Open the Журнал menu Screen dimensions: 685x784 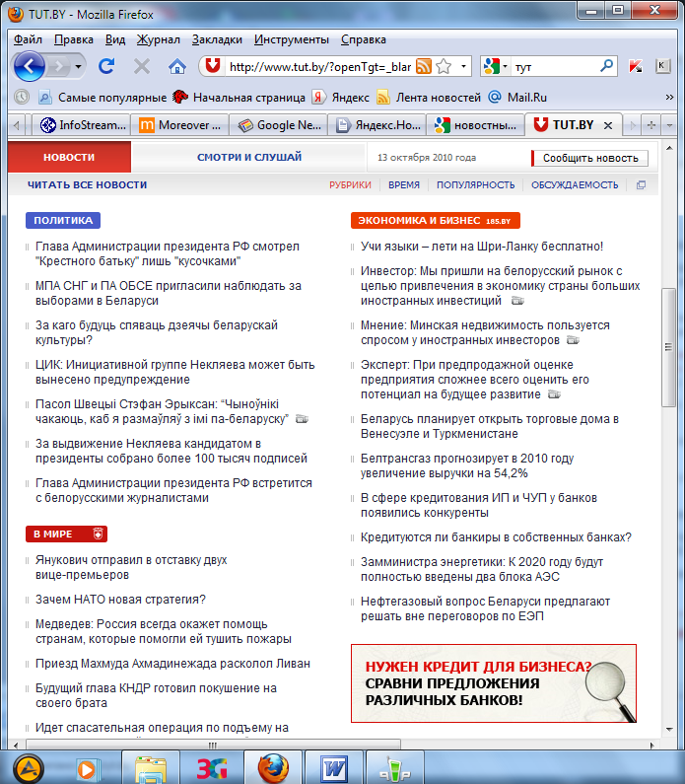[159, 39]
